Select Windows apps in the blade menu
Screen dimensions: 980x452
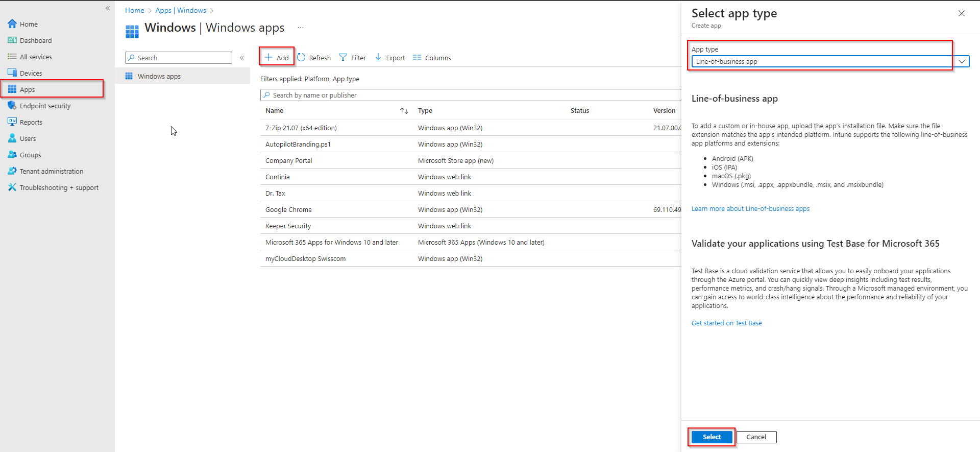[x=183, y=76]
